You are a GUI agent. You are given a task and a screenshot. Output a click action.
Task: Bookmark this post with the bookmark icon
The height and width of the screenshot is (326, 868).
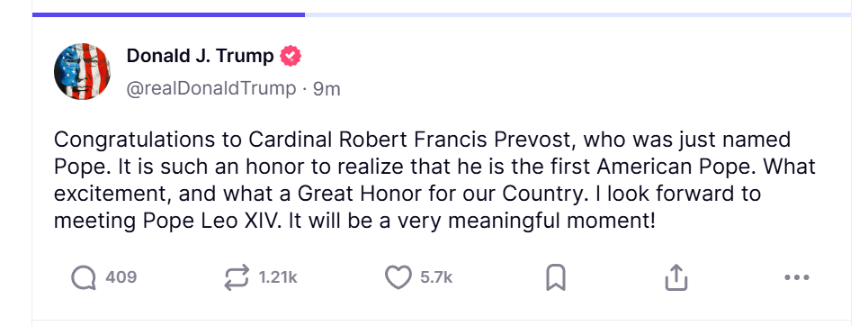click(556, 277)
